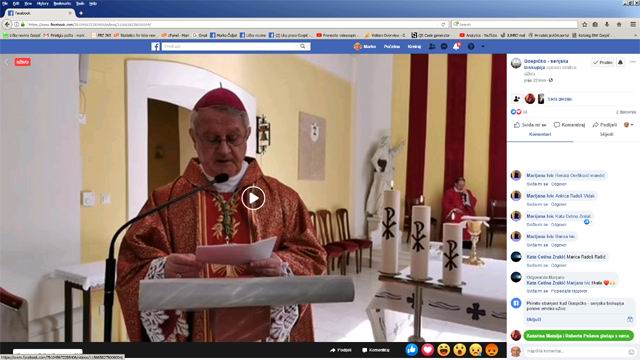Viewport: 640px width, 360px height.
Task: Open the File menu in browser
Action: pos(5,3)
